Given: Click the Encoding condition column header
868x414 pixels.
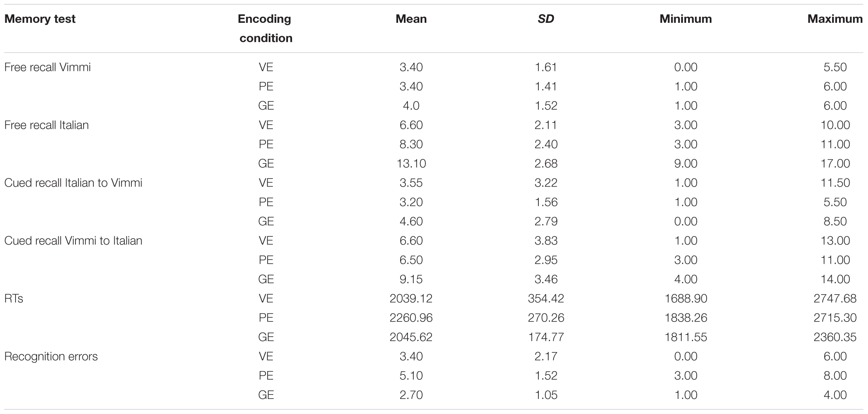Looking at the screenshot, I should coord(266,29).
